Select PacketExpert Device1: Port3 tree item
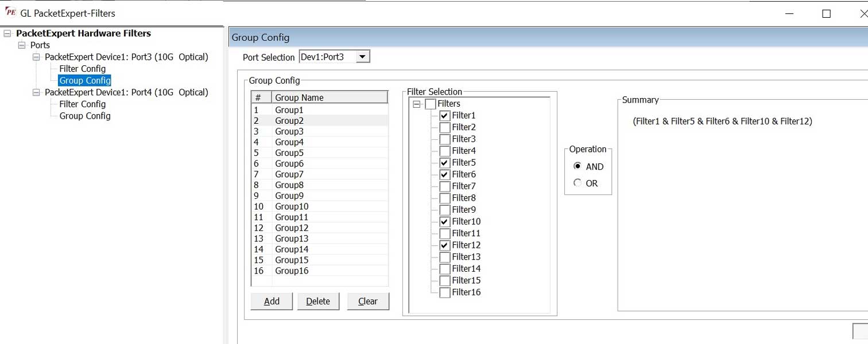 [x=126, y=57]
